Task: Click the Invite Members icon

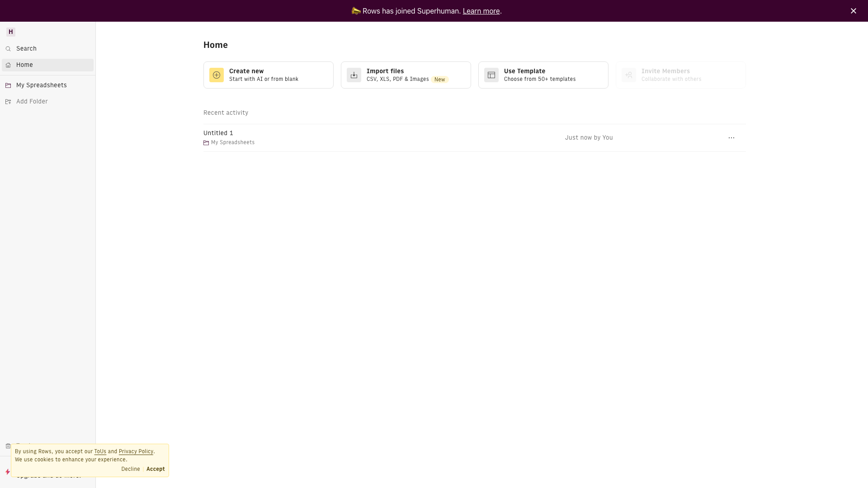Action: tap(628, 75)
